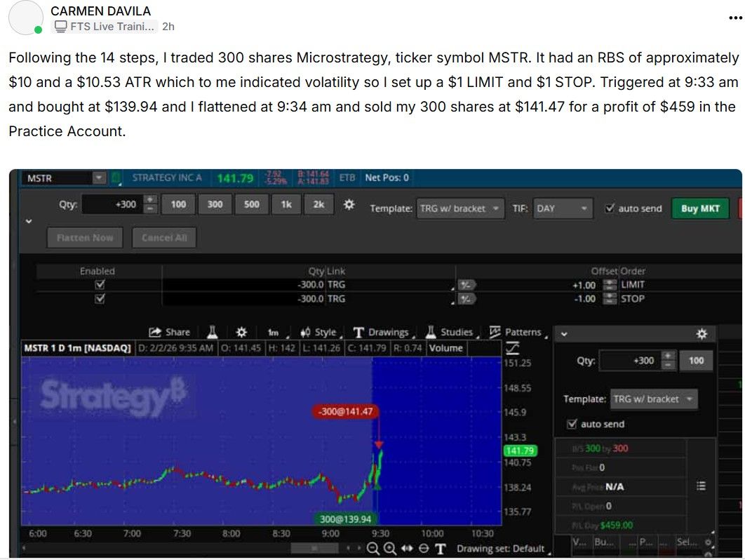745x560 pixels.
Task: Click the 300@139.94 buy order bubble
Action: 345,519
